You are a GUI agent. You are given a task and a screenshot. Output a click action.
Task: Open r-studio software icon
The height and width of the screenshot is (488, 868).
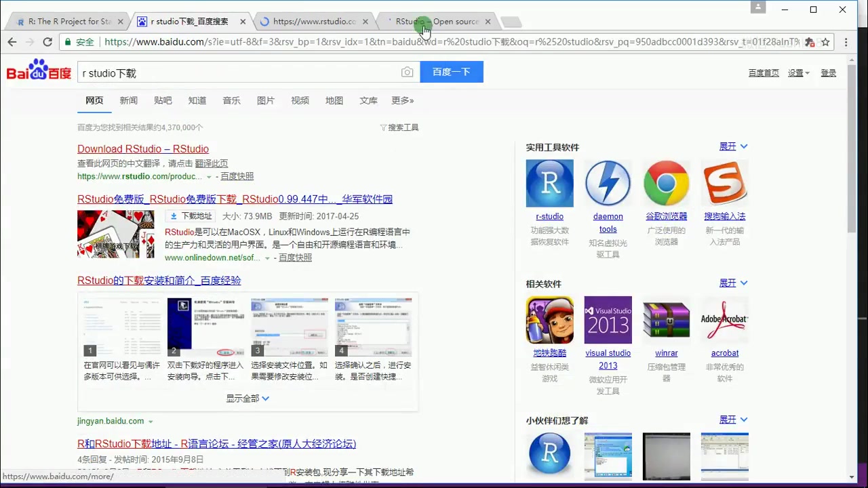(x=549, y=183)
